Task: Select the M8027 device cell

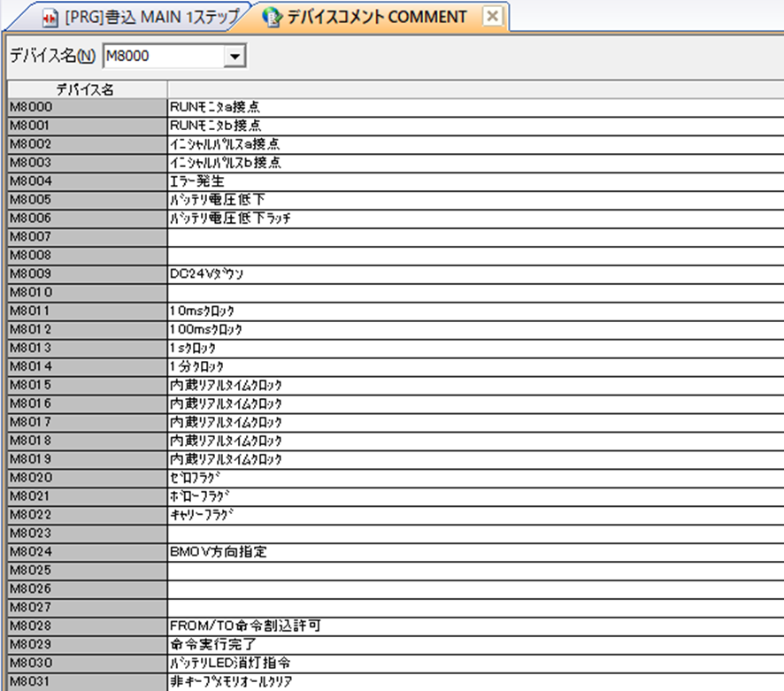Action: pos(88,607)
